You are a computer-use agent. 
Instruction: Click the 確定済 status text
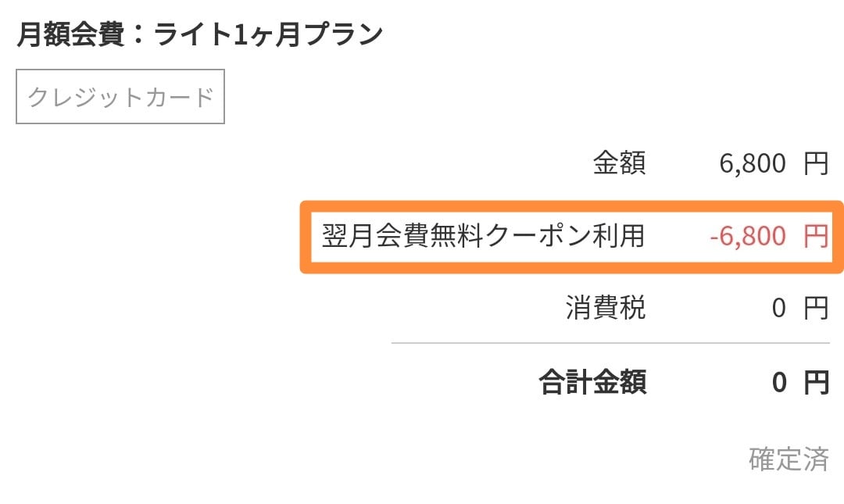point(788,459)
